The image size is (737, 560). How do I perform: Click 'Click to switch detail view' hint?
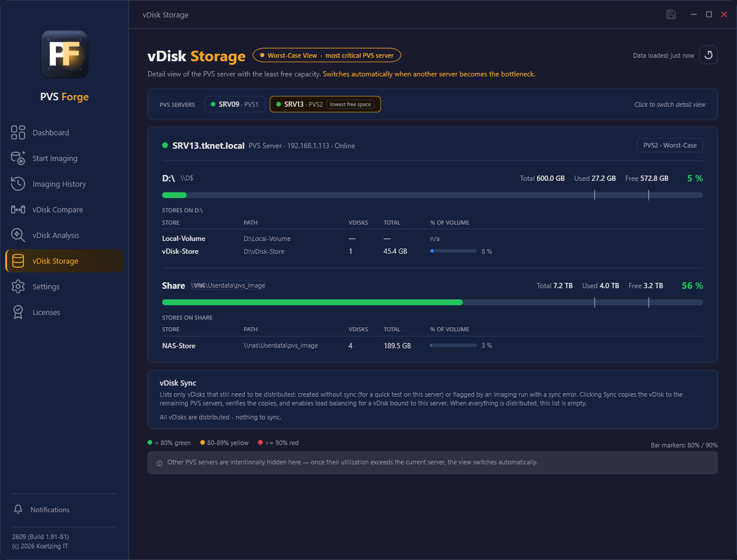click(x=670, y=104)
